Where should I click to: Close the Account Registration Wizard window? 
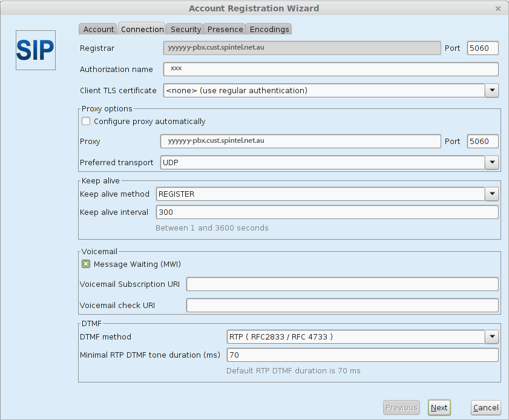point(498,8)
